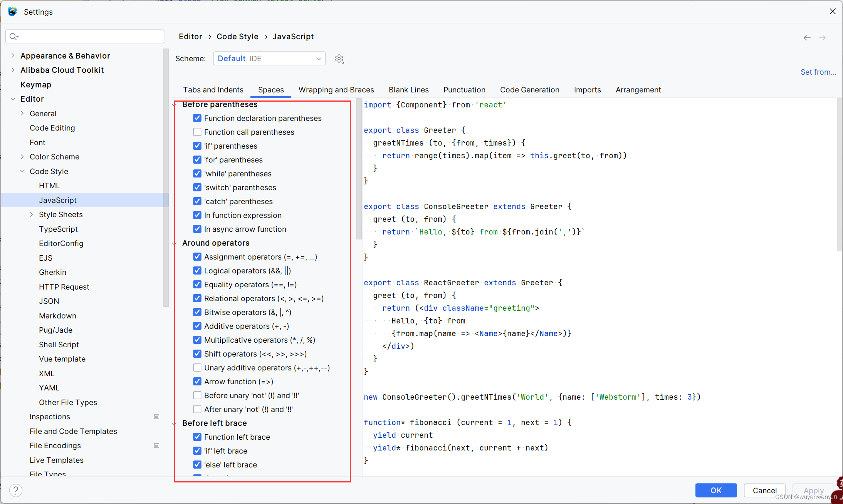Toggle Assignment operators checkbox

[197, 257]
